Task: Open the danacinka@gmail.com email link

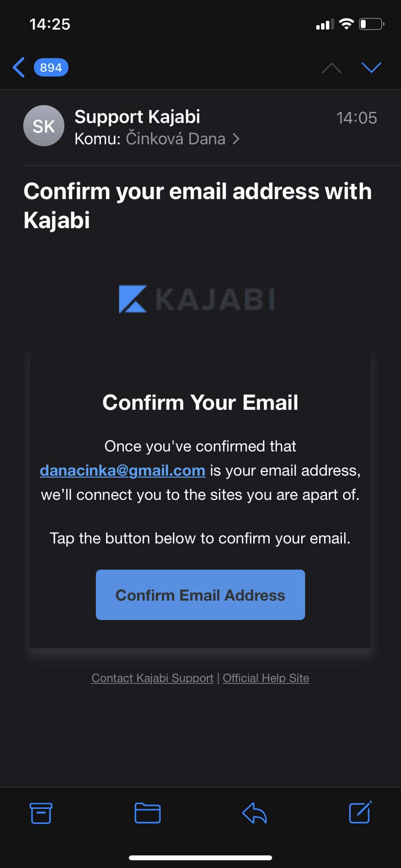Action: point(123,470)
